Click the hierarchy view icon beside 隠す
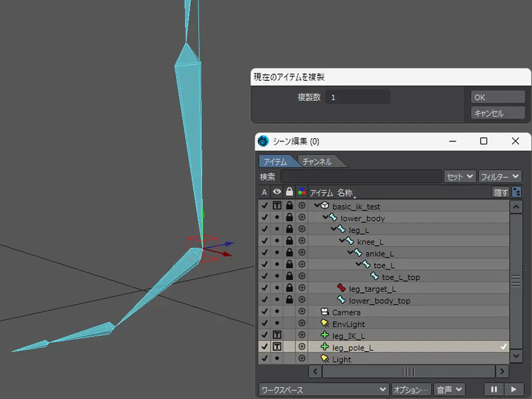 (517, 192)
